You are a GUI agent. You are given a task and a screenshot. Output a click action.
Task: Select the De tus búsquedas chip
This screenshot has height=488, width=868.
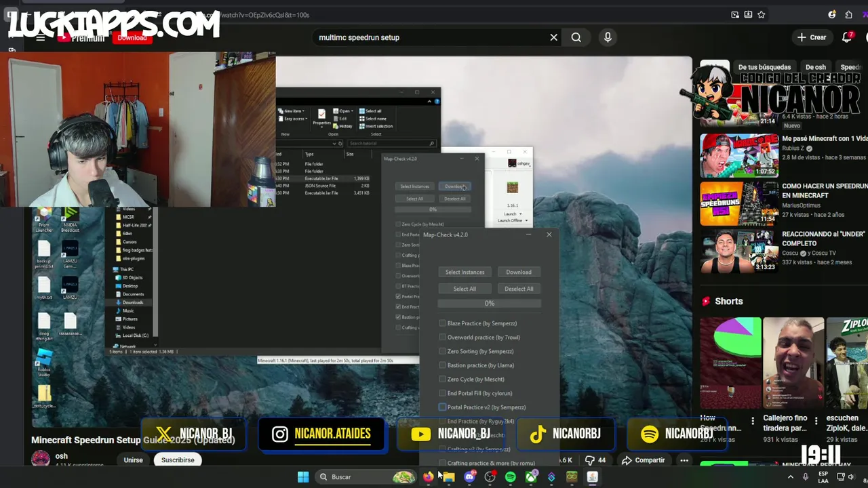(764, 67)
